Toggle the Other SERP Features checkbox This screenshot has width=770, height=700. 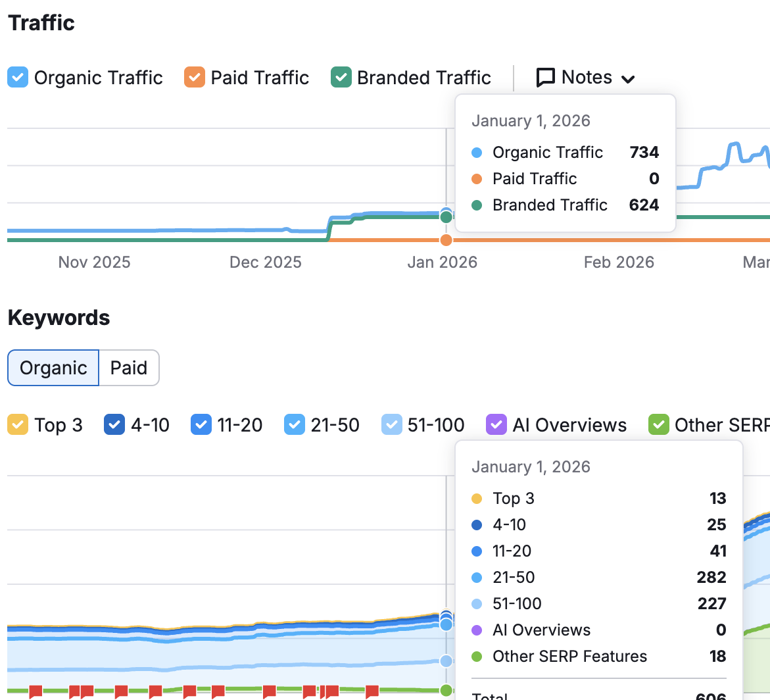pos(658,425)
